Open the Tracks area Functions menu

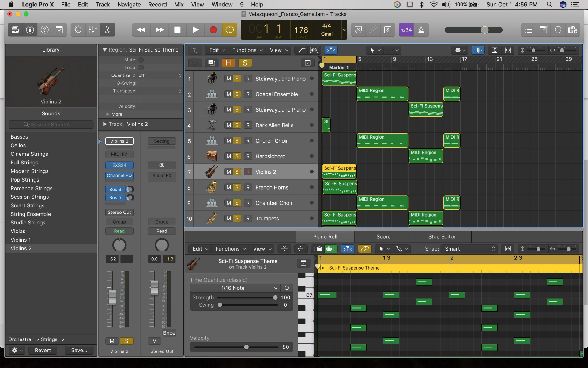coord(247,50)
